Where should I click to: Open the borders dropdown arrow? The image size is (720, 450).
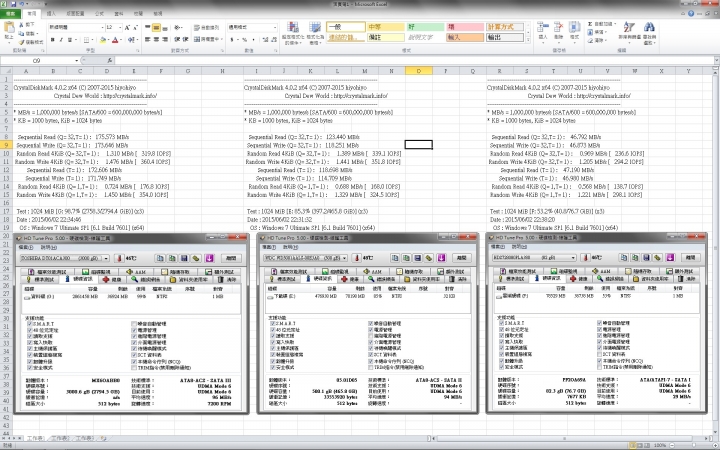93,40
